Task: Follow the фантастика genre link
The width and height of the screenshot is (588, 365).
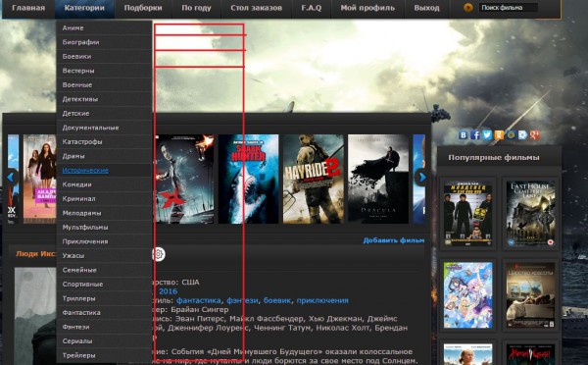Action: (198, 300)
